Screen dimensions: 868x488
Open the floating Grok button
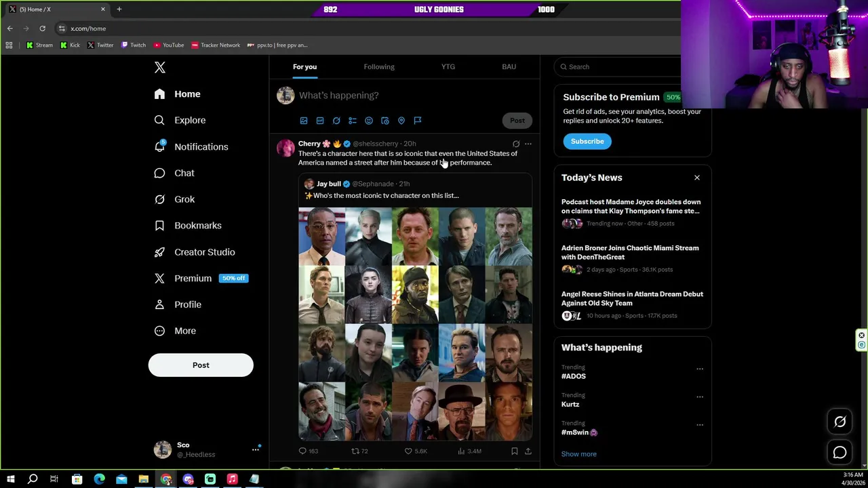(x=840, y=422)
